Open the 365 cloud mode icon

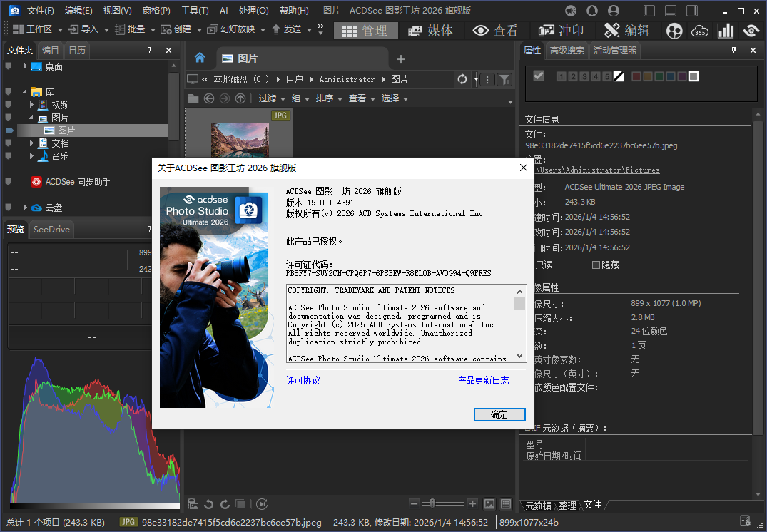pyautogui.click(x=700, y=30)
